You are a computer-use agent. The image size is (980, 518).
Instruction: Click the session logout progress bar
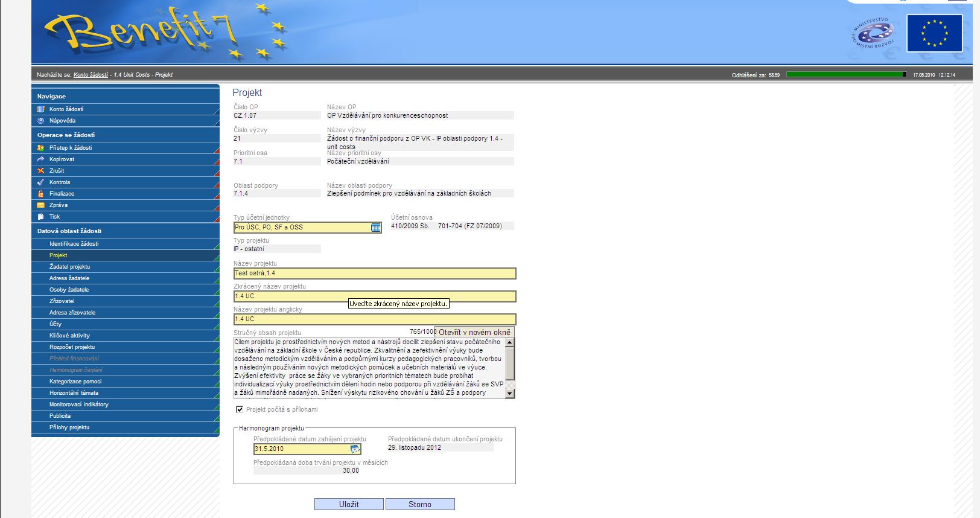(x=847, y=75)
